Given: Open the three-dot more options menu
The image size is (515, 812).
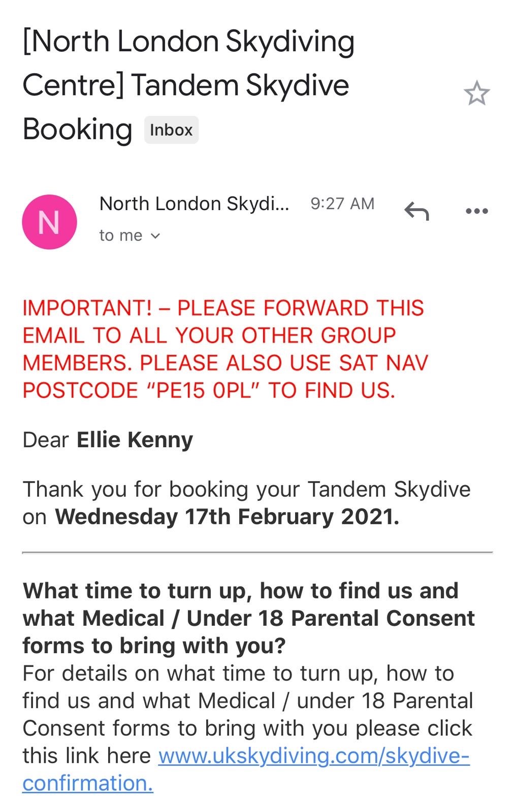Looking at the screenshot, I should pyautogui.click(x=476, y=211).
